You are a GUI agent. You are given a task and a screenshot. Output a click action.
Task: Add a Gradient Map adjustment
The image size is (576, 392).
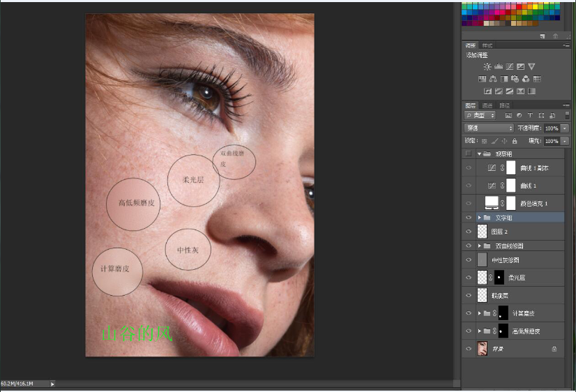point(521,91)
